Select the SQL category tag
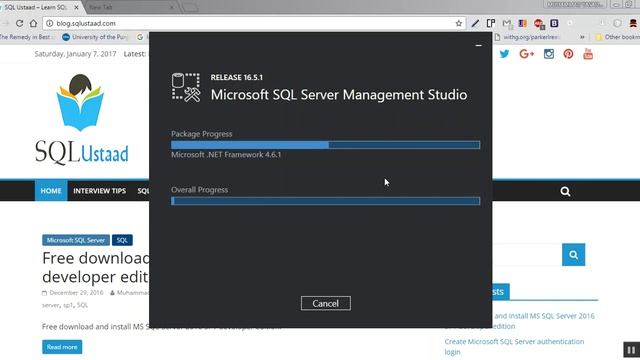 pyautogui.click(x=122, y=240)
